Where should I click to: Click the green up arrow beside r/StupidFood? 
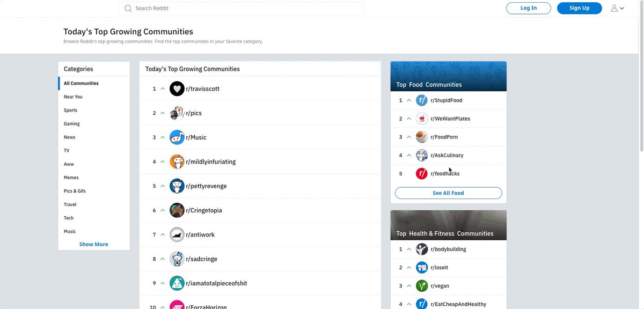click(409, 100)
